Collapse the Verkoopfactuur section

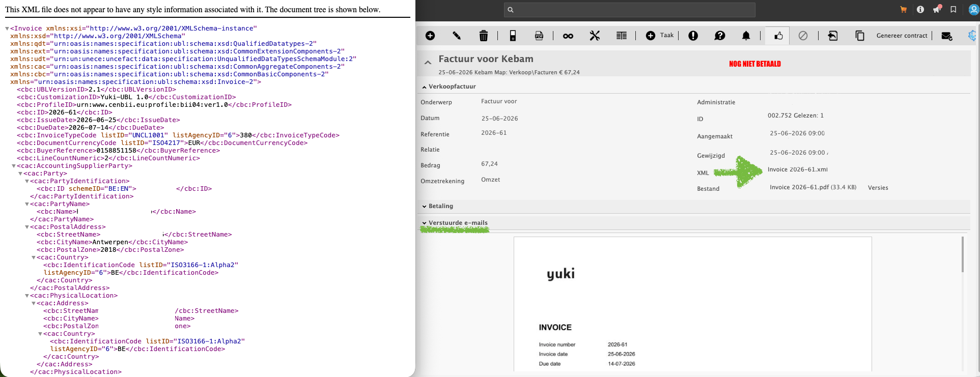(x=424, y=87)
